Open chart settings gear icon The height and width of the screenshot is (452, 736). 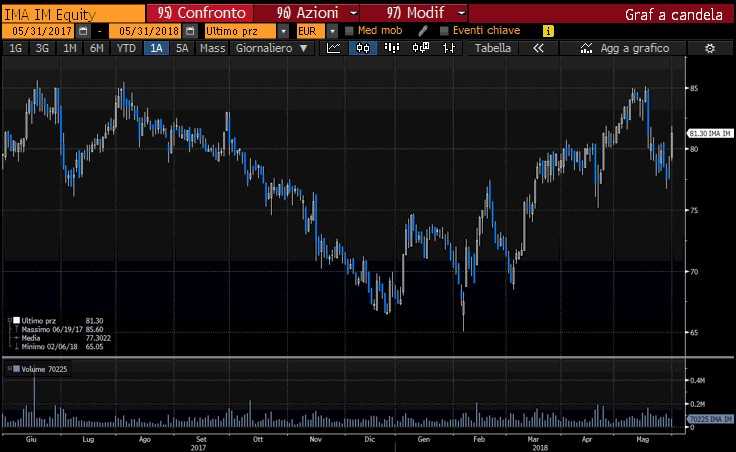coord(710,48)
